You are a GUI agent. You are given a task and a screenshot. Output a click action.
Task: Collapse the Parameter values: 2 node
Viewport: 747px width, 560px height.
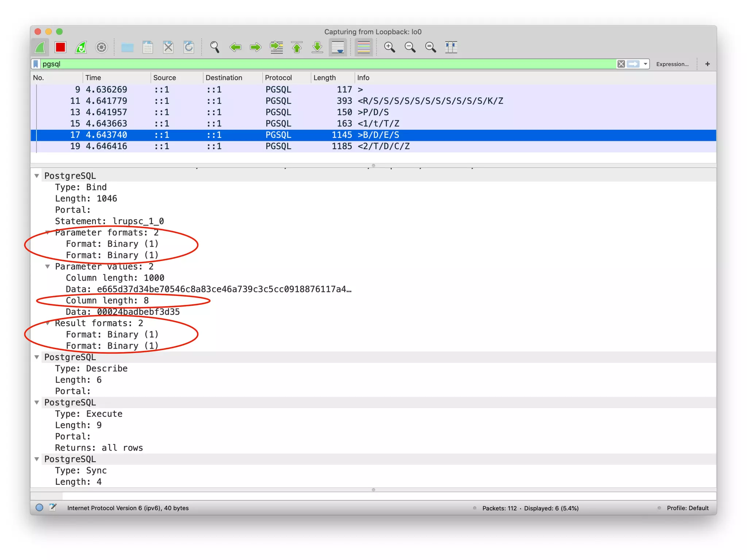tap(48, 267)
